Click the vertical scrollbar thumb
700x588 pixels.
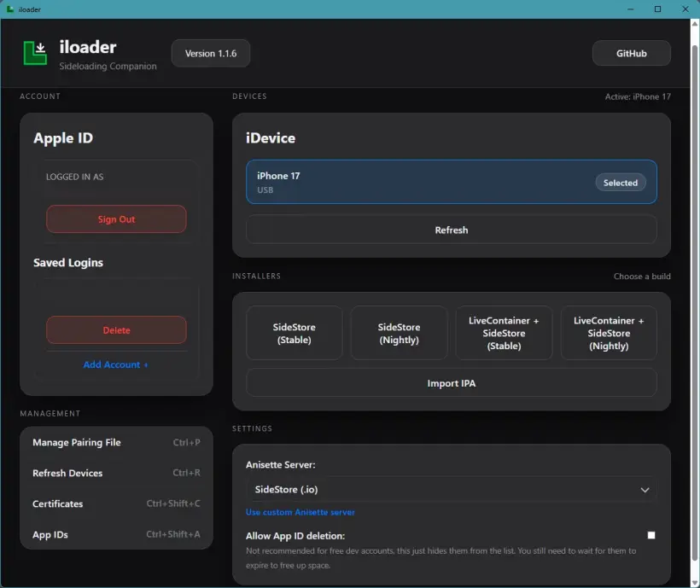pyautogui.click(x=695, y=303)
